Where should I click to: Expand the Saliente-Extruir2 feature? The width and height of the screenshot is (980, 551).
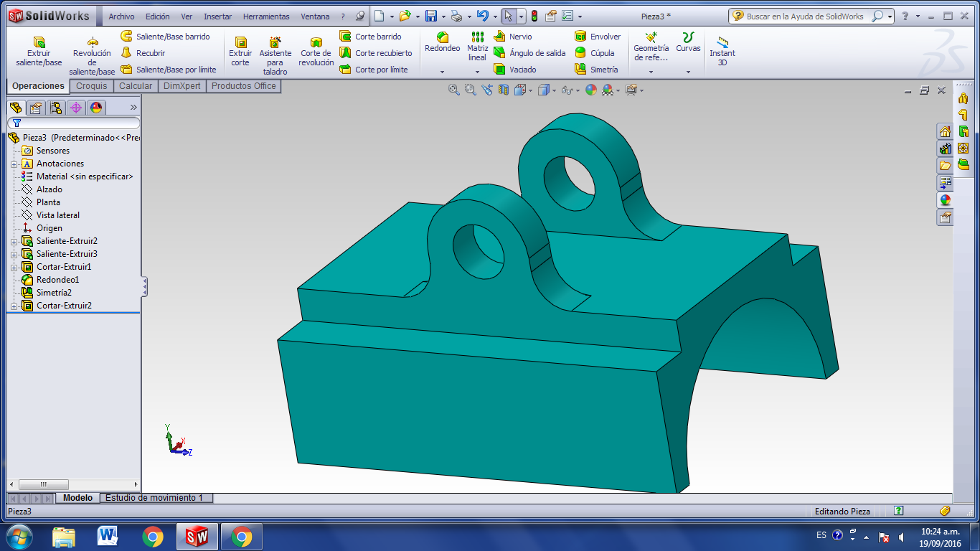[x=14, y=241]
